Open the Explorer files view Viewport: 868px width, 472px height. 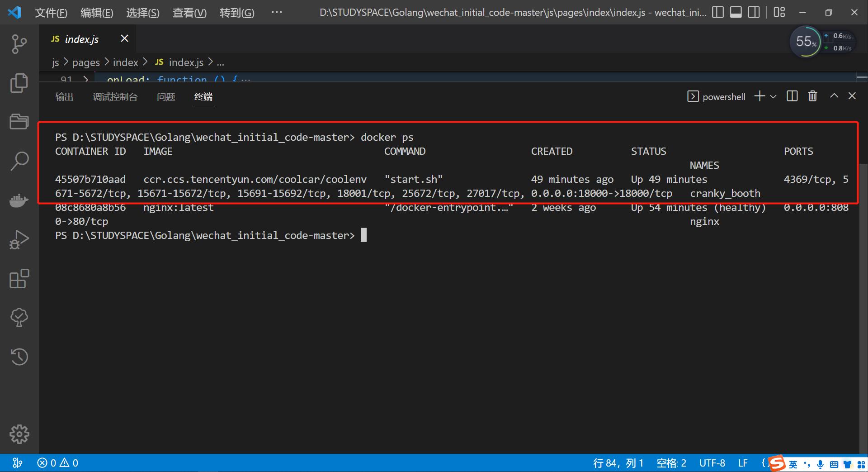[x=19, y=83]
